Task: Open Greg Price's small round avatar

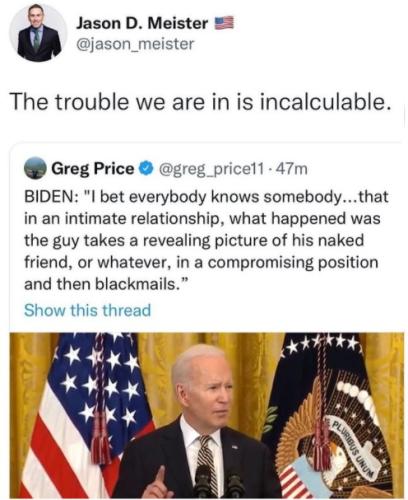Action: (35, 168)
